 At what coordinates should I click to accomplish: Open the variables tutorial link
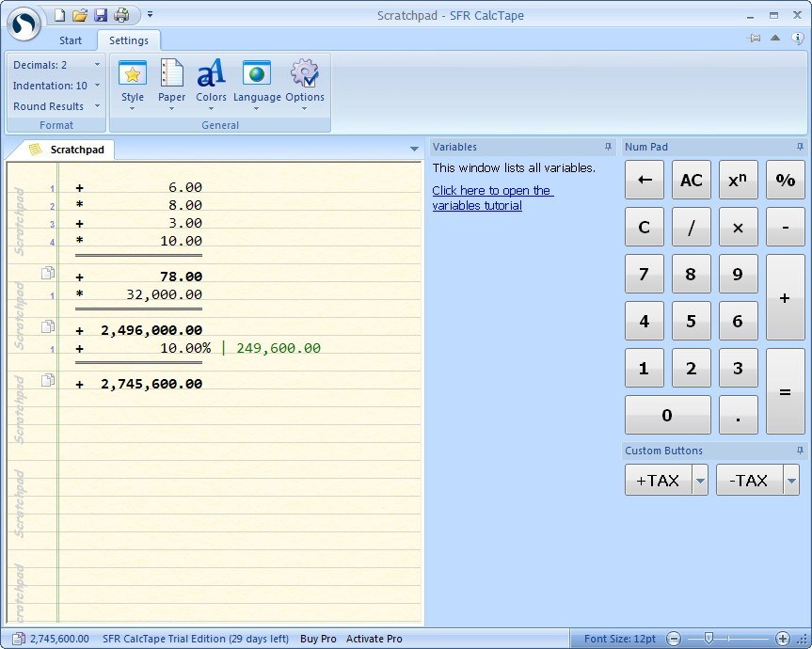point(492,198)
